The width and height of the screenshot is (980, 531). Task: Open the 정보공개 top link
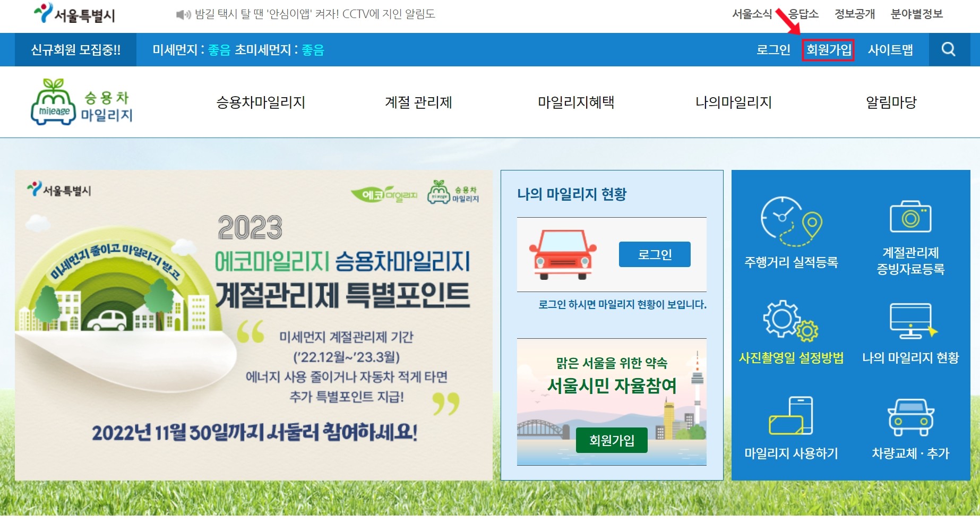[855, 14]
